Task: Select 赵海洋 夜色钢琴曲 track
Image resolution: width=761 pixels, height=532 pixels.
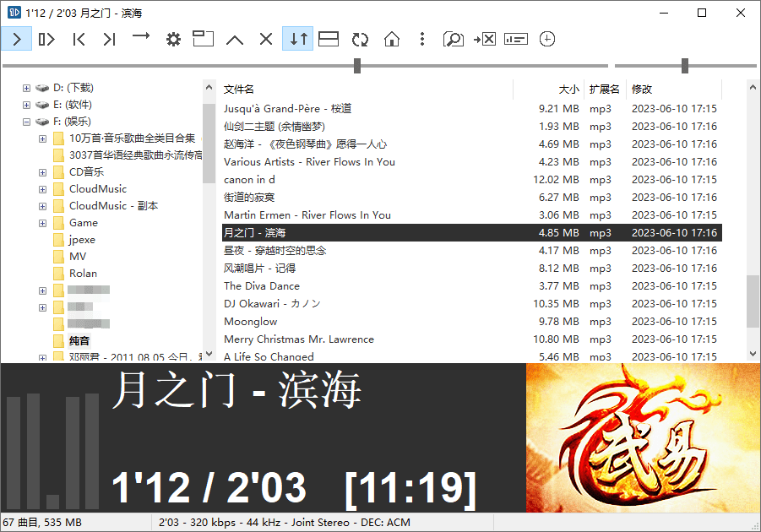Action: click(472, 144)
